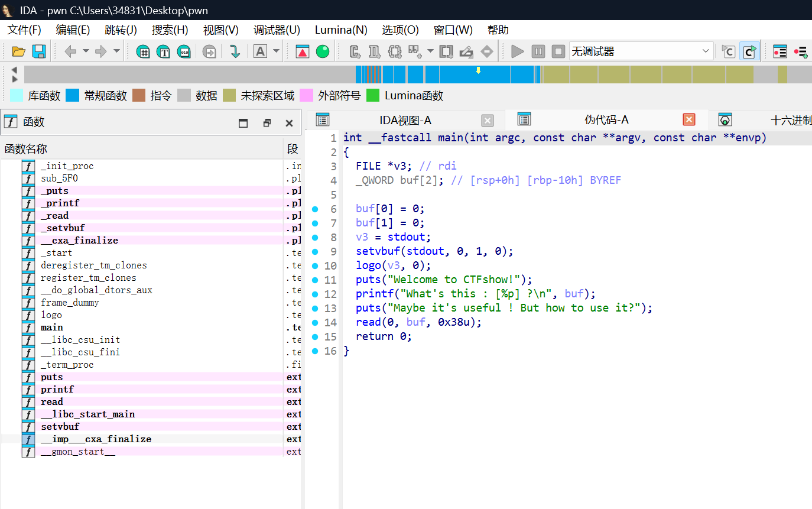Click the boxed letter A toolbar icon
This screenshot has height=509, width=812.
[x=260, y=51]
